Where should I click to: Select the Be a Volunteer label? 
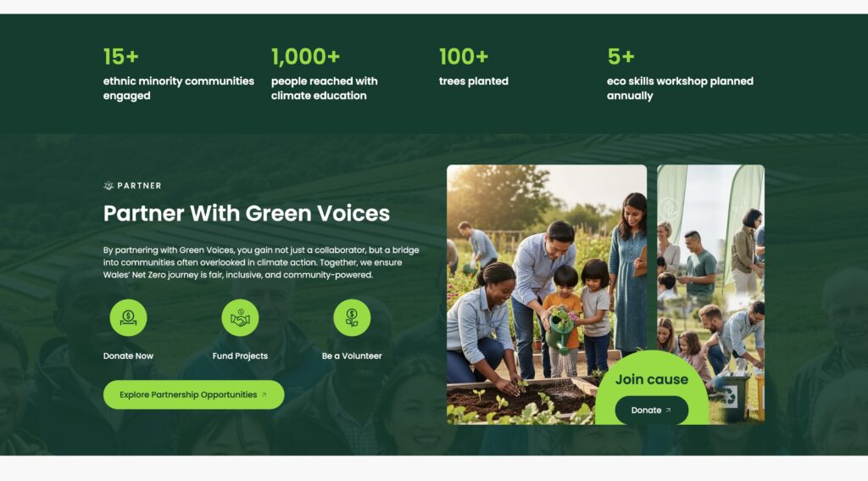352,355
